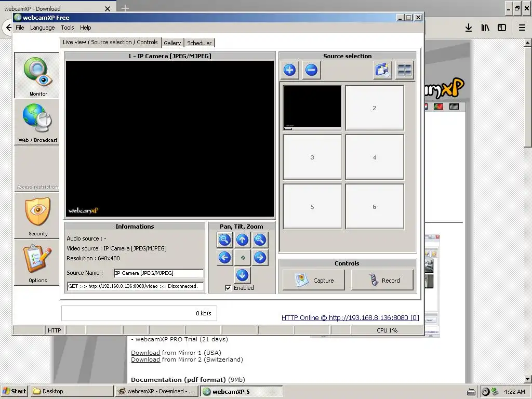Open browser library icon
Image resolution: width=532 pixels, height=399 pixels.
pos(485,28)
